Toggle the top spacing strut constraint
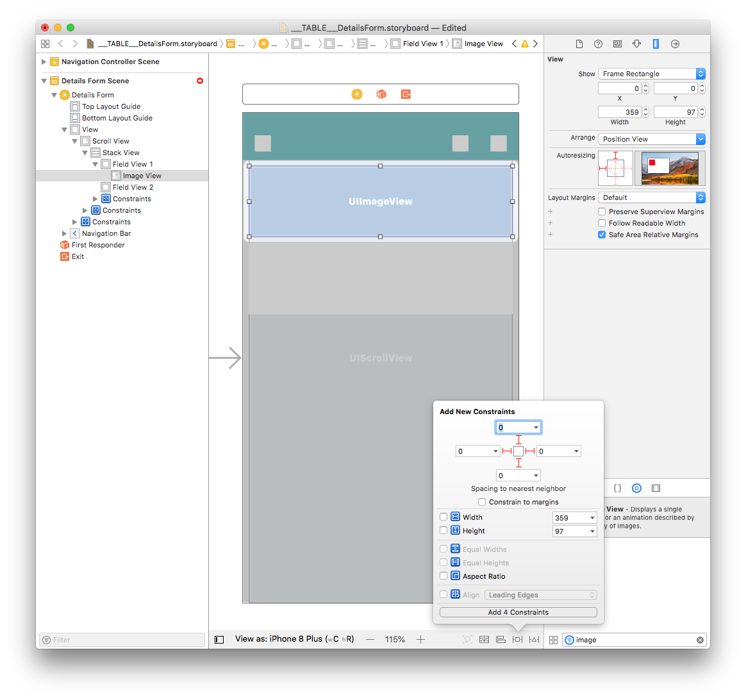 (518, 440)
